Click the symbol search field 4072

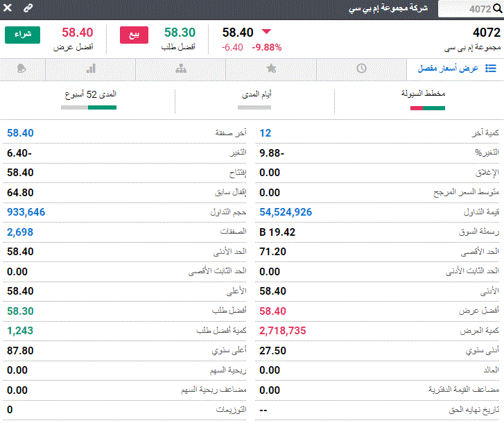point(470,9)
